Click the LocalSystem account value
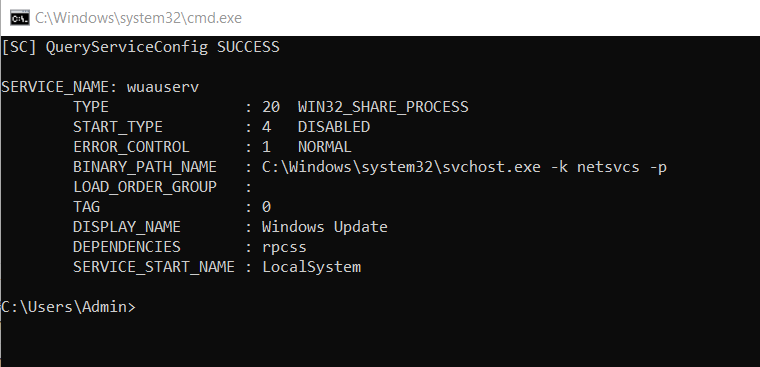The image size is (760, 367). [x=312, y=267]
